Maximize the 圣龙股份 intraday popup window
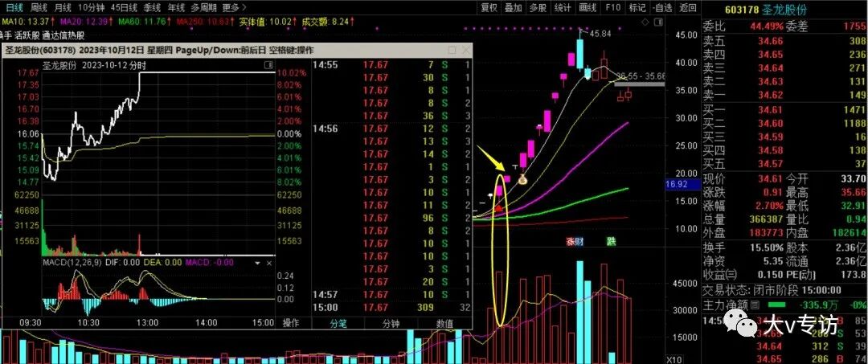868x364 pixels. pos(452,50)
